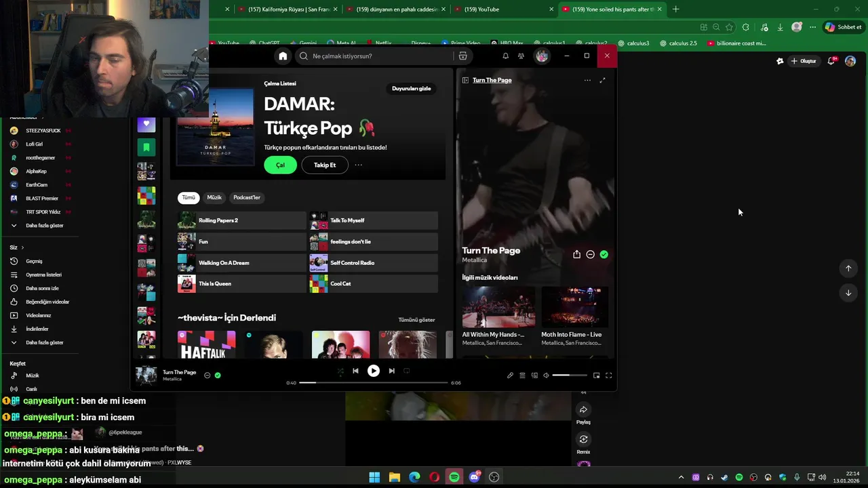Open lyrics microphone icon in player bar
Image resolution: width=868 pixels, height=488 pixels.
(x=510, y=375)
